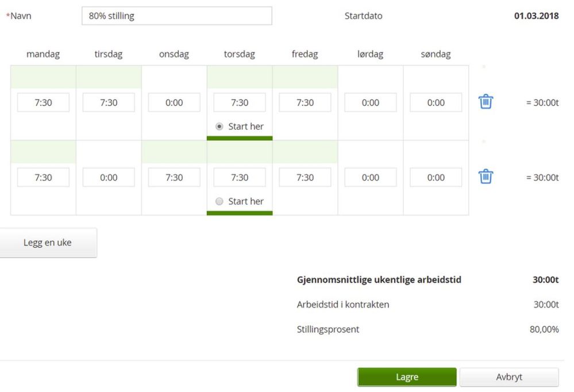Edit søndag hours in first week

[436, 102]
